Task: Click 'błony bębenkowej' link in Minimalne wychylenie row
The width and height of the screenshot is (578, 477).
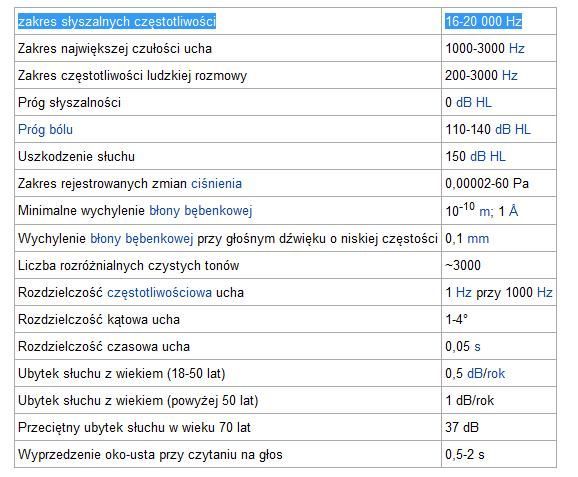Action: point(201,210)
